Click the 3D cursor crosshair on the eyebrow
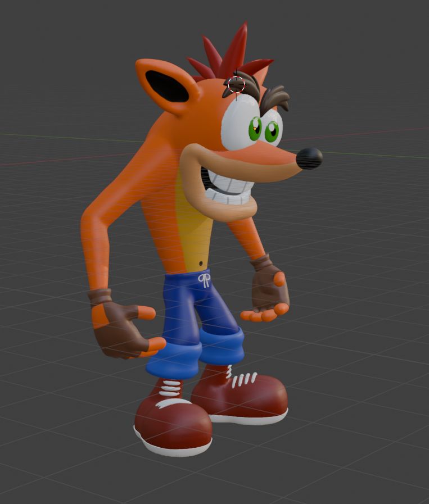 [236, 85]
